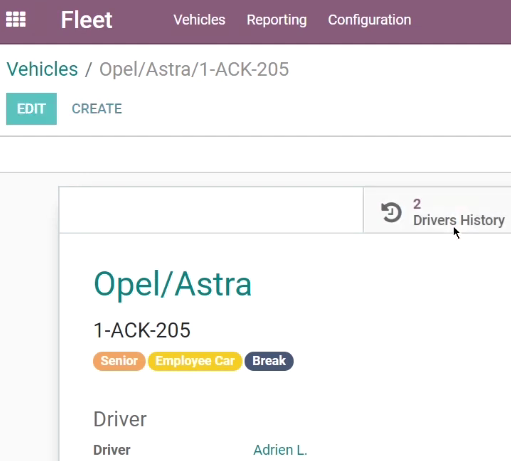Click the Opel/Astra/1-ACK-205 breadcrumb text
The width and height of the screenshot is (511, 461).
194,69
